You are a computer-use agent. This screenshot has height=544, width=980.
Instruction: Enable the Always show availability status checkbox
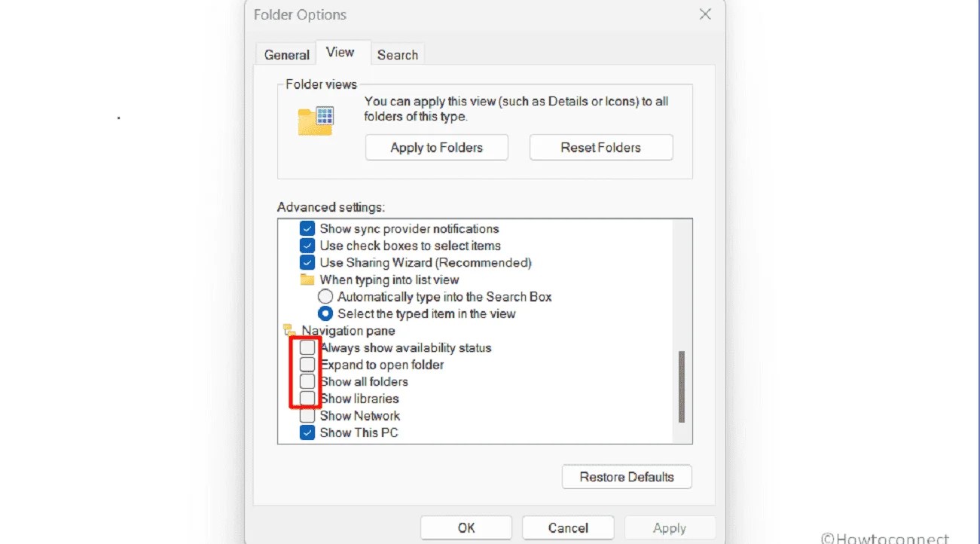[x=307, y=347]
